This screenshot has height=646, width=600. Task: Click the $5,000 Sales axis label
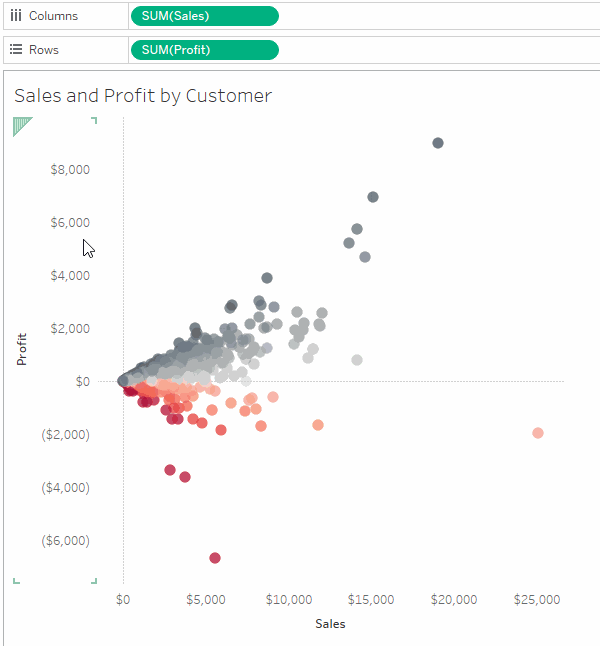tap(206, 599)
